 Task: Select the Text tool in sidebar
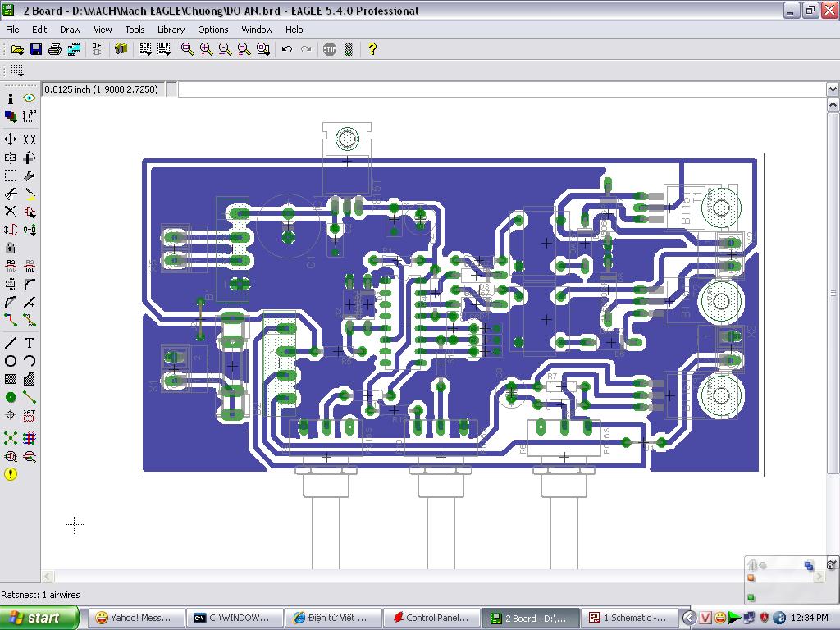pos(30,343)
